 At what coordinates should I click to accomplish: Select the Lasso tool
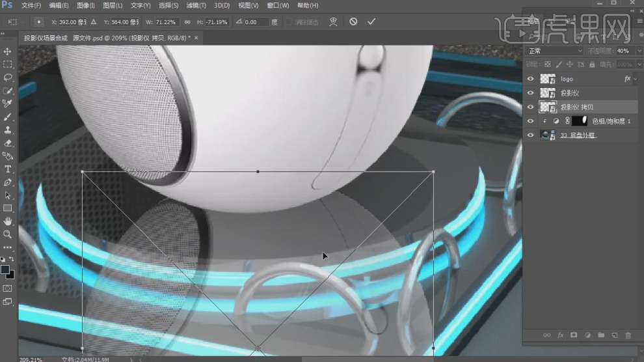coord(8,77)
